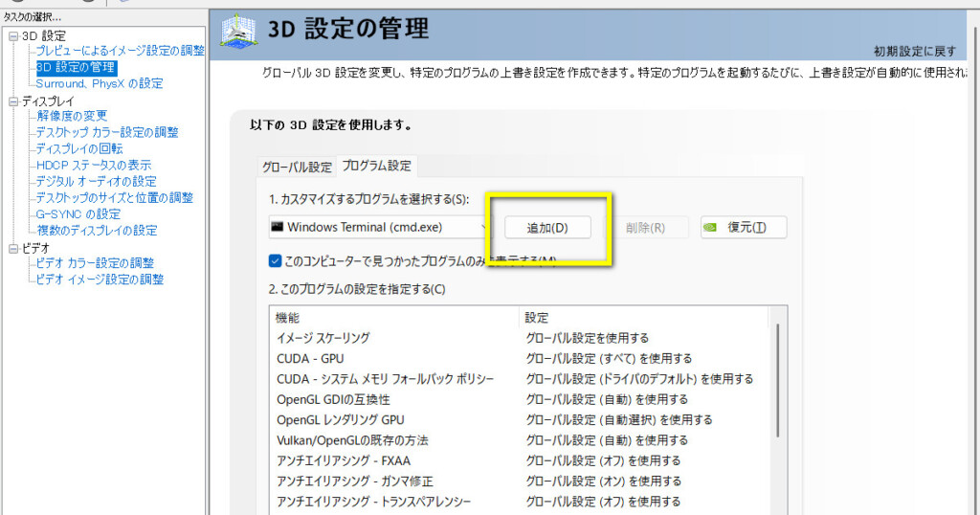Open G-SYNC の設定 page
Screen dimensions: 980x515
pyautogui.click(x=78, y=213)
